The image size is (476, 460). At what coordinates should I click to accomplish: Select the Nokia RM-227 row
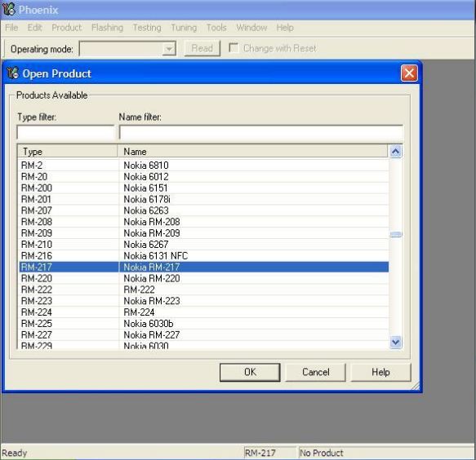(203, 334)
